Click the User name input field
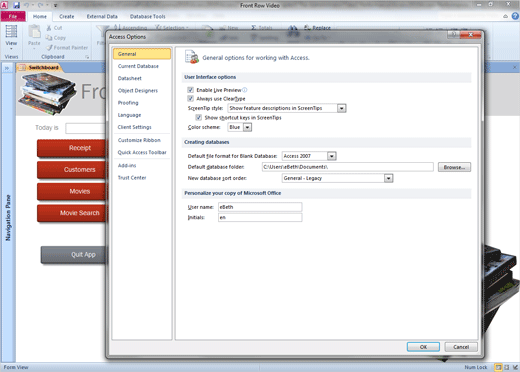Screen dimensions: 520x372 coord(260,207)
